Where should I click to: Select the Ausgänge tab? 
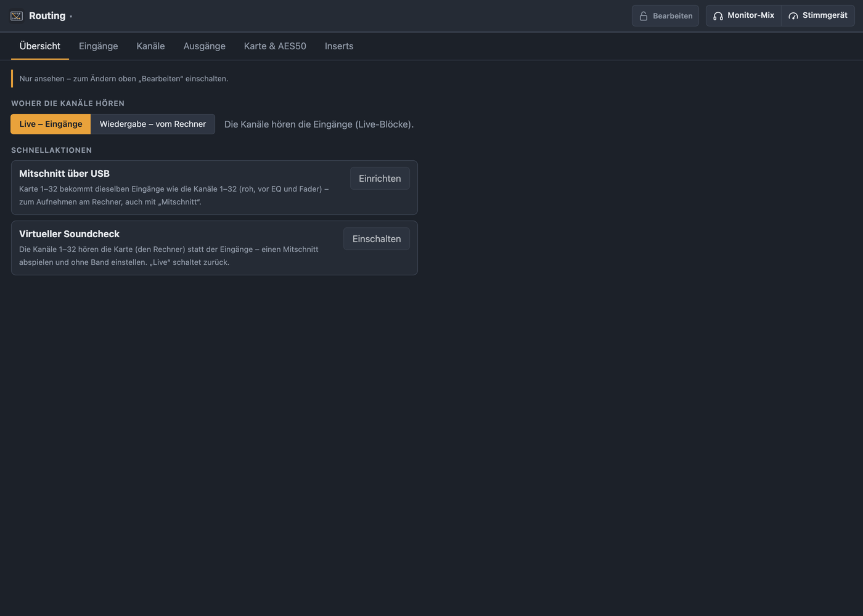point(205,46)
